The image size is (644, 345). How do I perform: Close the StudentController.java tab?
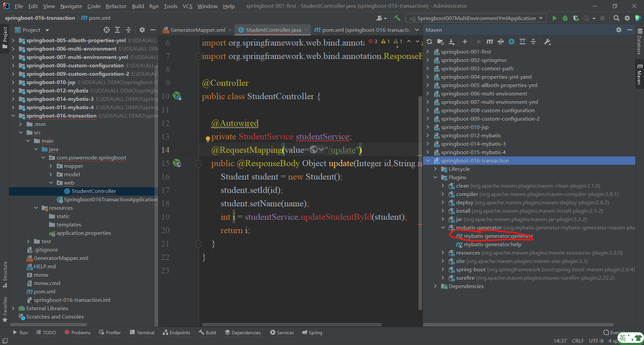tap(306, 30)
